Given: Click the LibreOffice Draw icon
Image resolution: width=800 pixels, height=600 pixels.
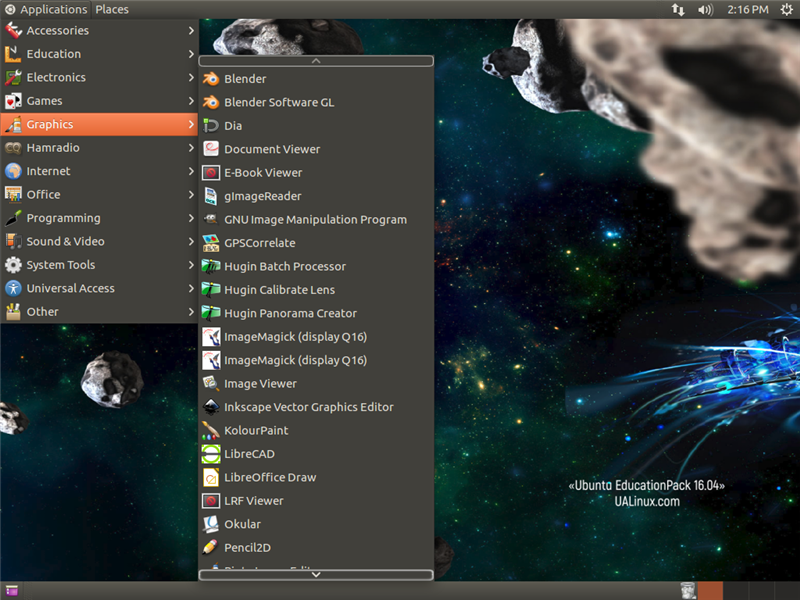Looking at the screenshot, I should pos(211,478).
